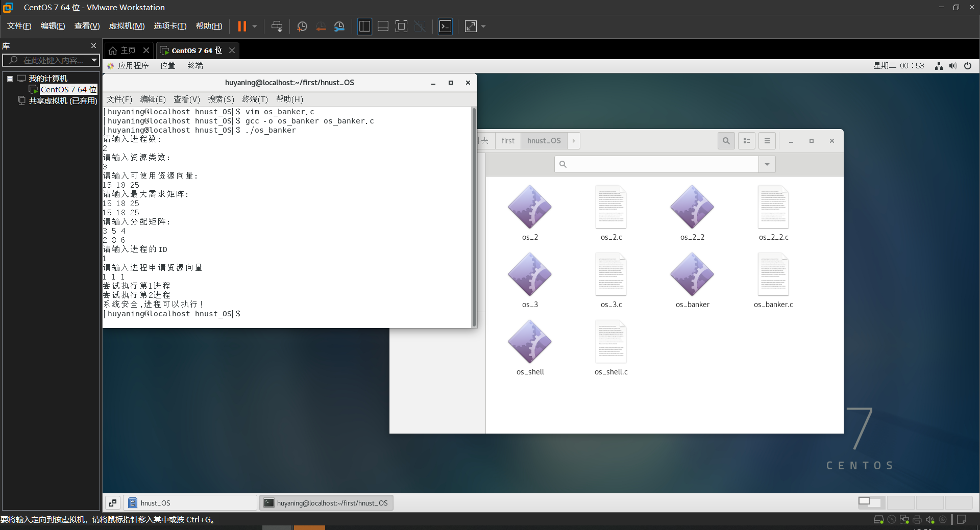This screenshot has width=980, height=530.
Task: Open the library search dropdown arrow
Action: (x=94, y=60)
